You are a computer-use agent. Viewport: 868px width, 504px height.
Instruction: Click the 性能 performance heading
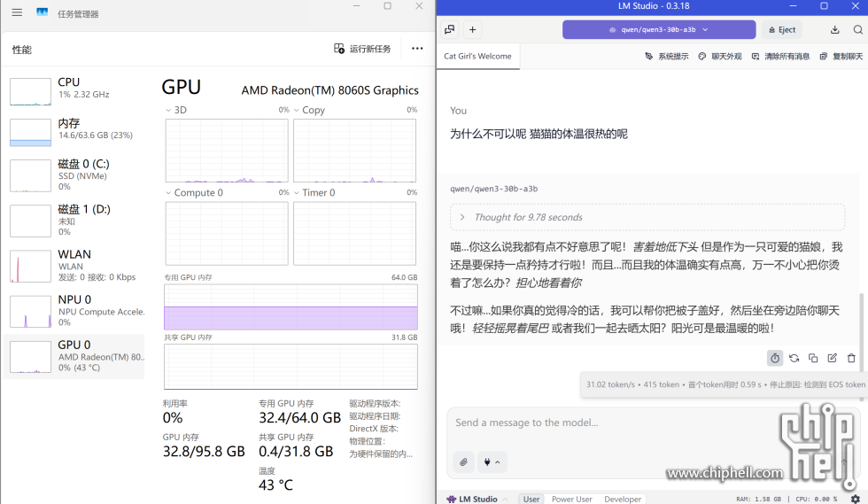[22, 50]
